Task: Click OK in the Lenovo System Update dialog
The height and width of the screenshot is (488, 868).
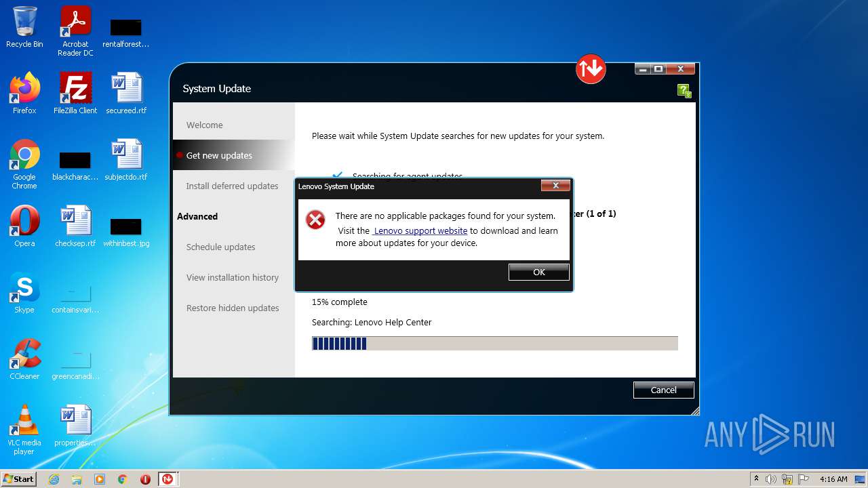Action: click(539, 272)
